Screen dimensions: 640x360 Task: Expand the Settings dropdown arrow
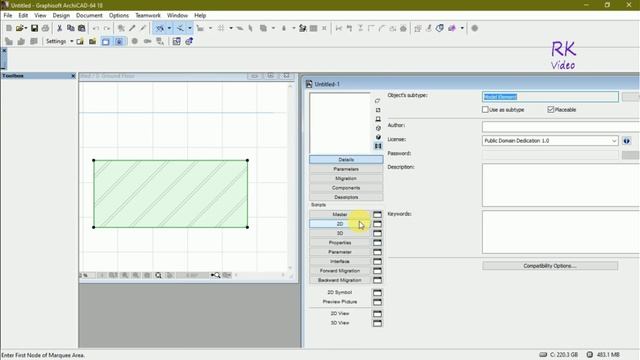(71, 41)
